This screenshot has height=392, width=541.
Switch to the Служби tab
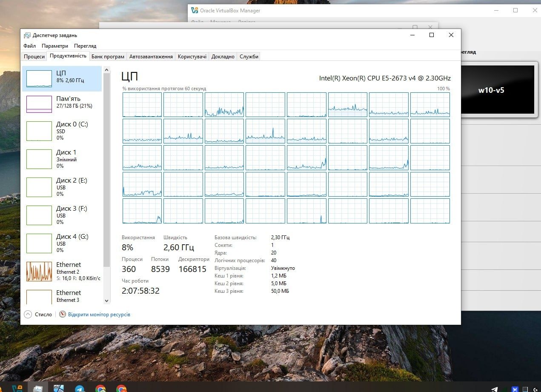point(249,56)
